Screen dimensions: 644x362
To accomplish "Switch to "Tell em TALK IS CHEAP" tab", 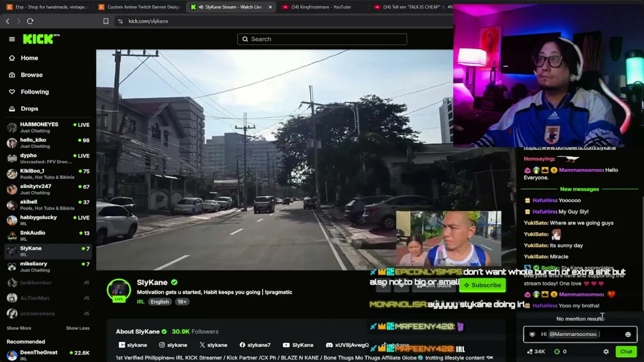I will coord(414,7).
